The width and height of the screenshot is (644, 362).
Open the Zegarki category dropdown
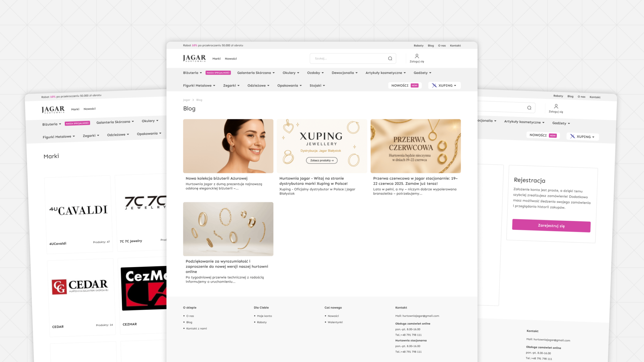point(231,86)
